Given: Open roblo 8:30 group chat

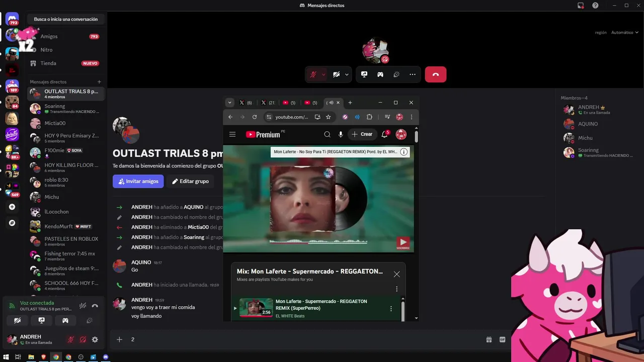Looking at the screenshot, I should coord(65,182).
